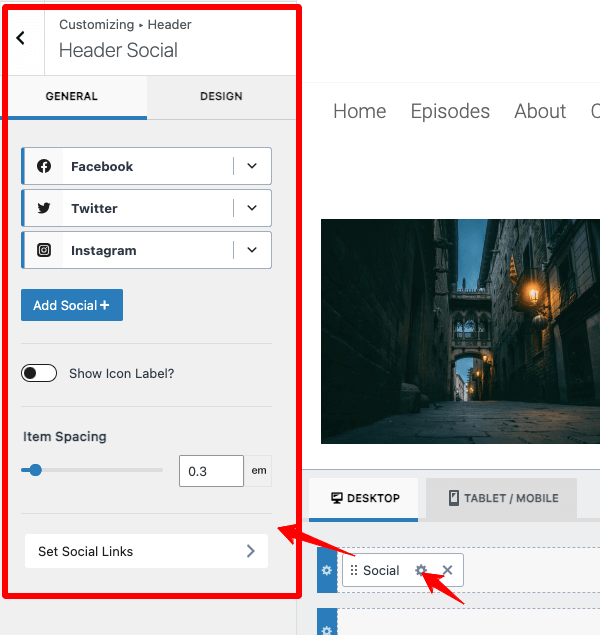Grab the Social item drag handle
Viewport: 600px width, 635px height.
[354, 570]
